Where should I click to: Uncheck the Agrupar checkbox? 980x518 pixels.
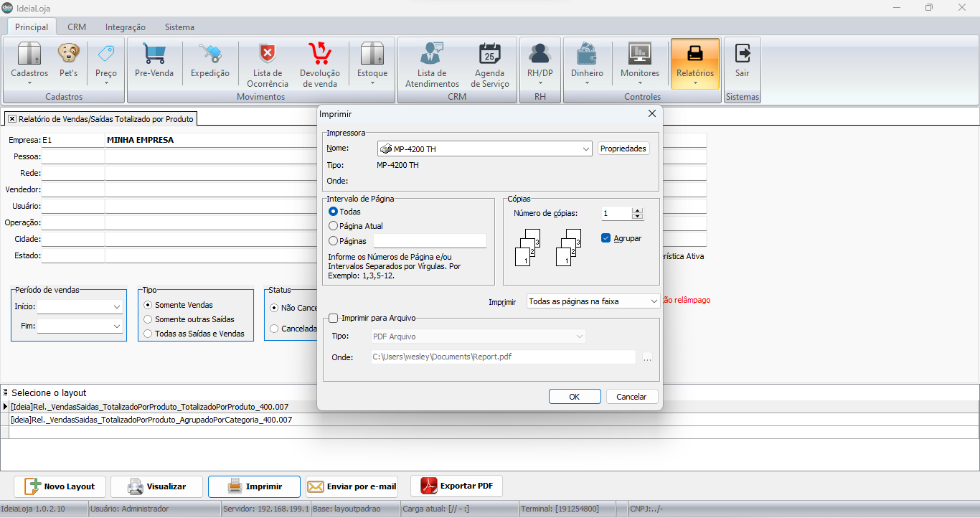click(606, 238)
